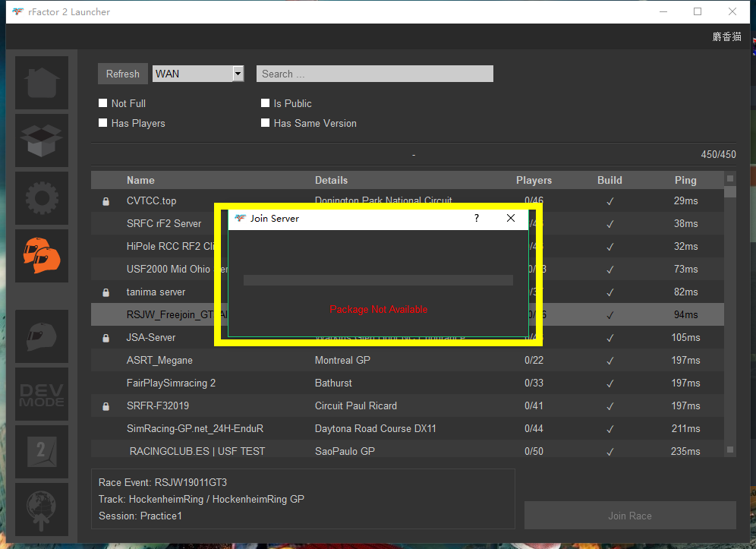Viewport: 756px width, 549px height.
Task: Click the Circuit Paul Ricard detail
Action: 356,405
